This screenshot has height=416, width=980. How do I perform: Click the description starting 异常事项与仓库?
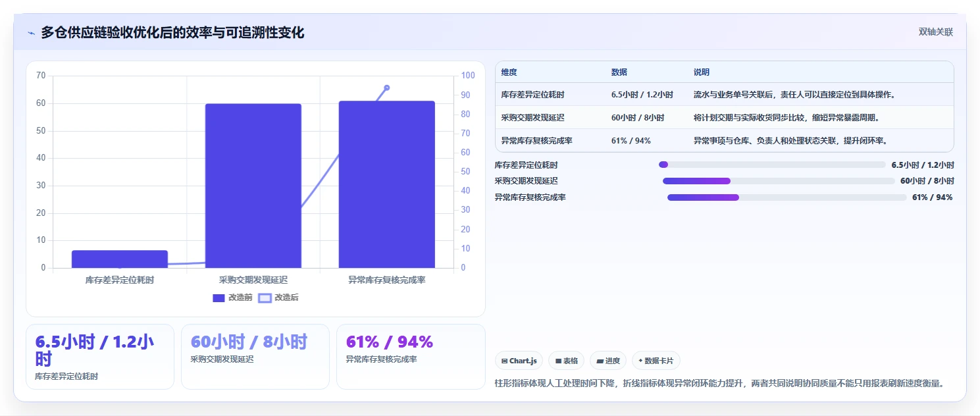pyautogui.click(x=790, y=140)
